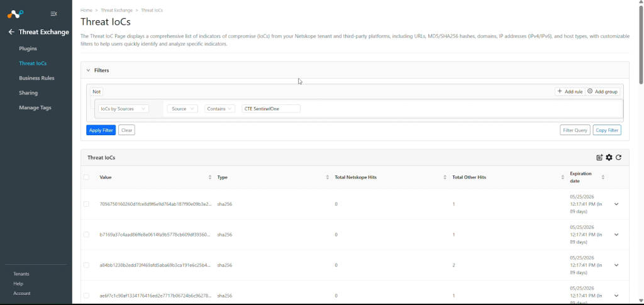644x305 pixels.
Task: Collapse the sidebar menu icon
Action: point(53,14)
